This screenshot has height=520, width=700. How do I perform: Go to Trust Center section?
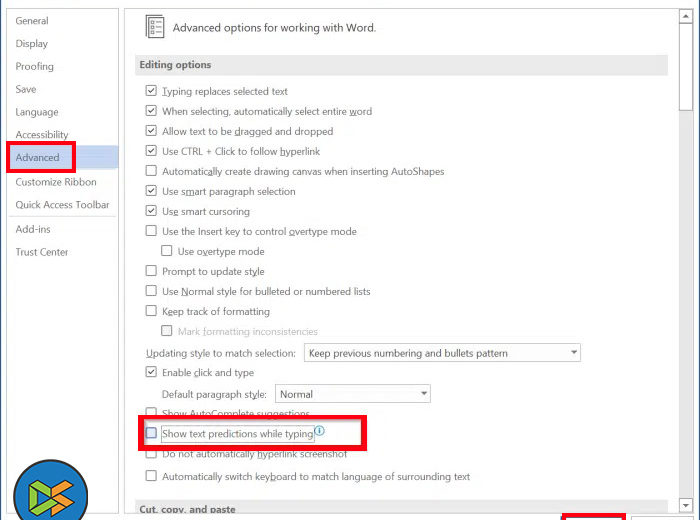pos(42,252)
